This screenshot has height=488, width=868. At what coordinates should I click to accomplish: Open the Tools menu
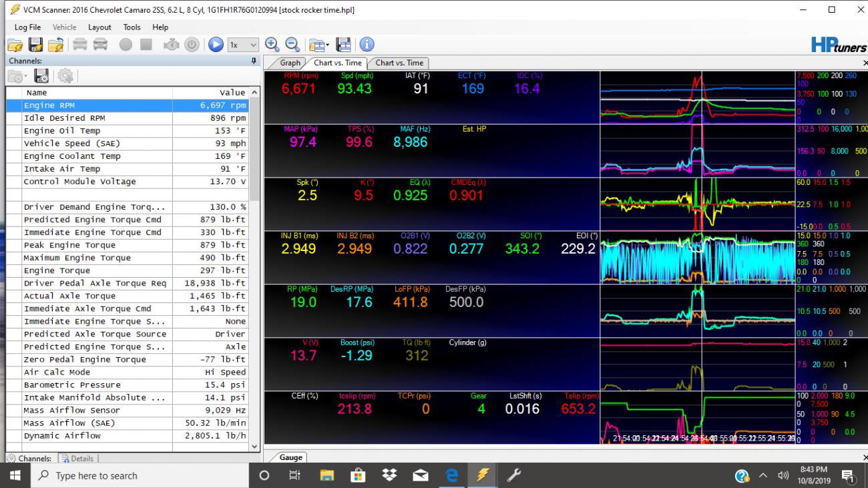point(132,27)
